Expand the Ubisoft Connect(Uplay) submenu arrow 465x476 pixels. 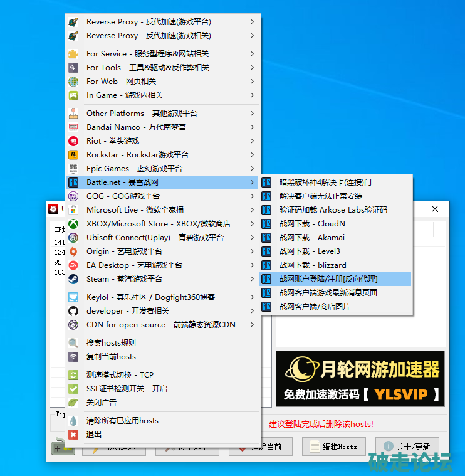252,238
